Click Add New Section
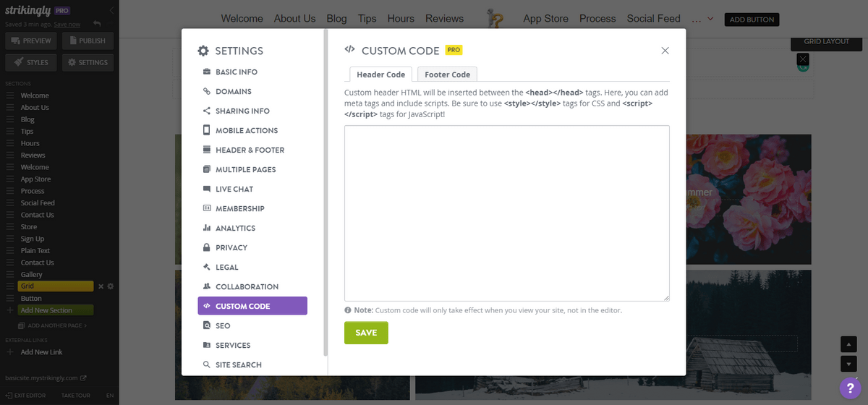The height and width of the screenshot is (405, 868). point(56,310)
